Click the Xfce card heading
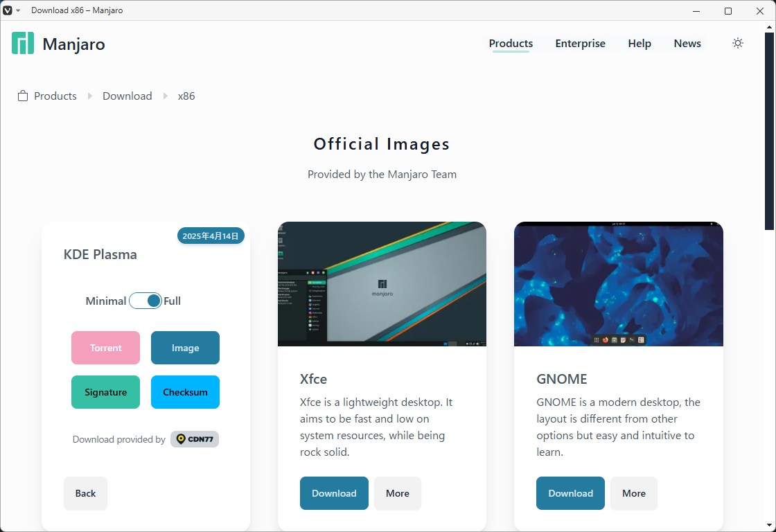Screen dimensions: 776x532 [x=313, y=379]
